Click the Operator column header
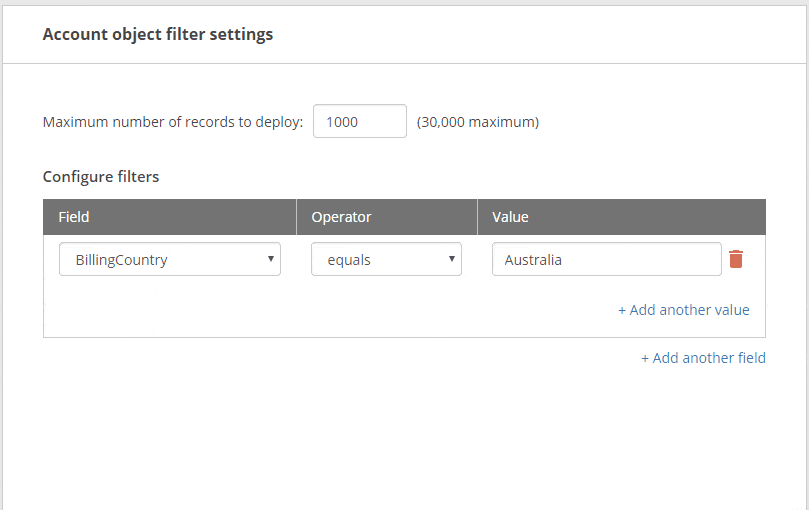 point(341,217)
